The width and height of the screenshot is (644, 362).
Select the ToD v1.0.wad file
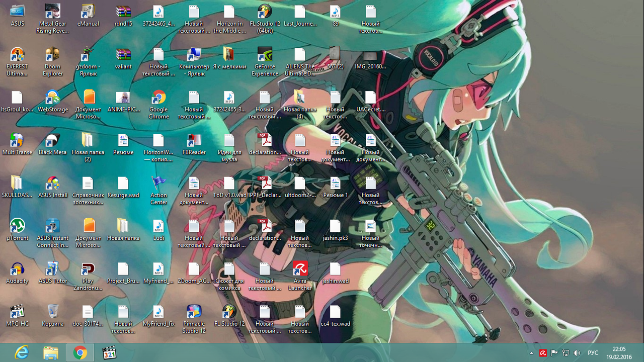(x=229, y=187)
